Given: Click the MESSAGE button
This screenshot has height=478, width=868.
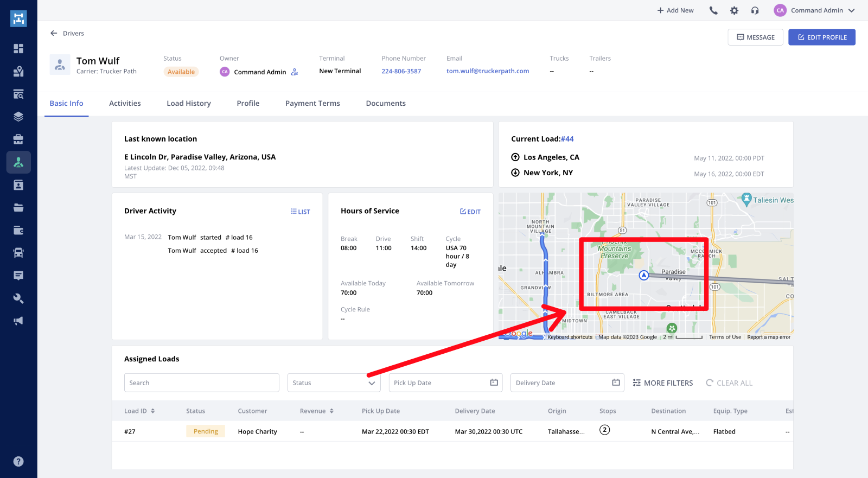Looking at the screenshot, I should 755,37.
